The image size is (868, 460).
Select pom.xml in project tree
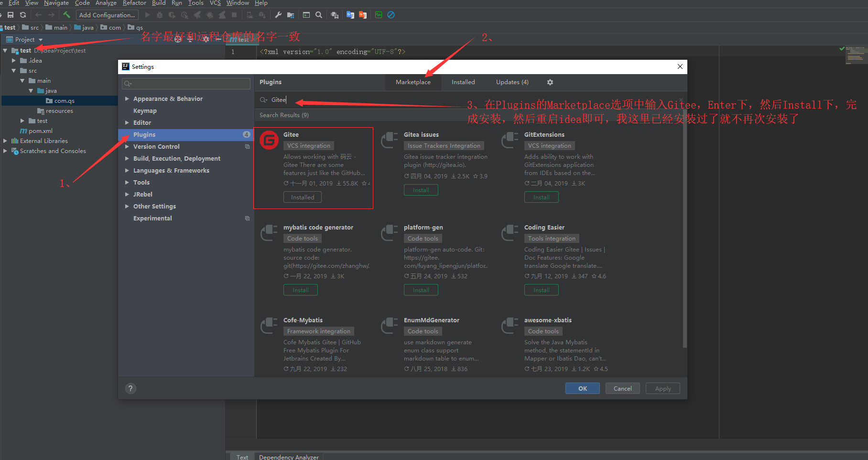tap(36, 131)
